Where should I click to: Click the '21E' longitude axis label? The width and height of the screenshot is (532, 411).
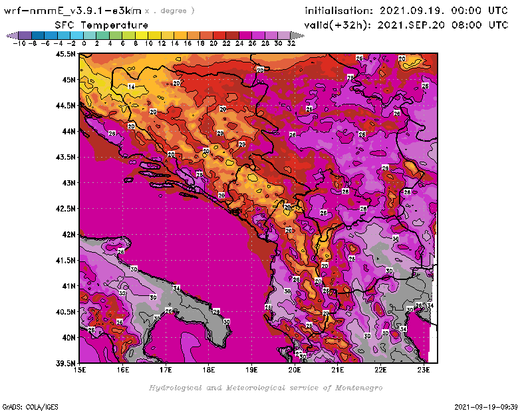(338, 370)
